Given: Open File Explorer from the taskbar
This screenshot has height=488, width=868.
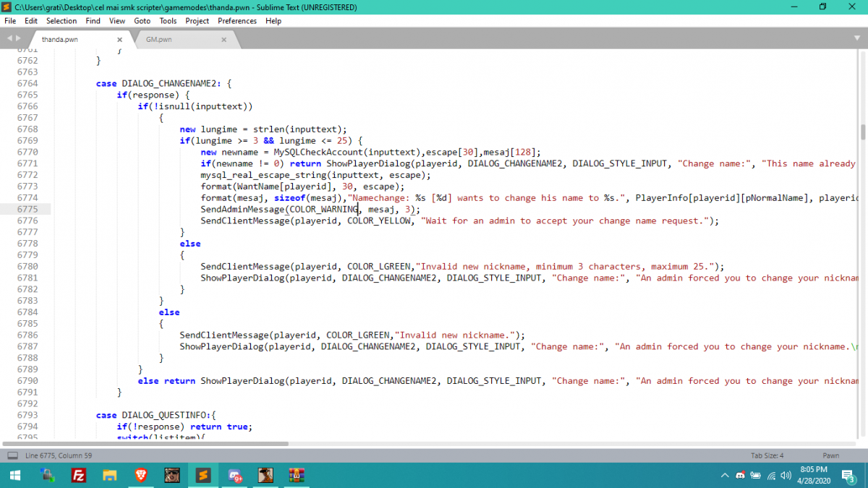Looking at the screenshot, I should point(110,475).
